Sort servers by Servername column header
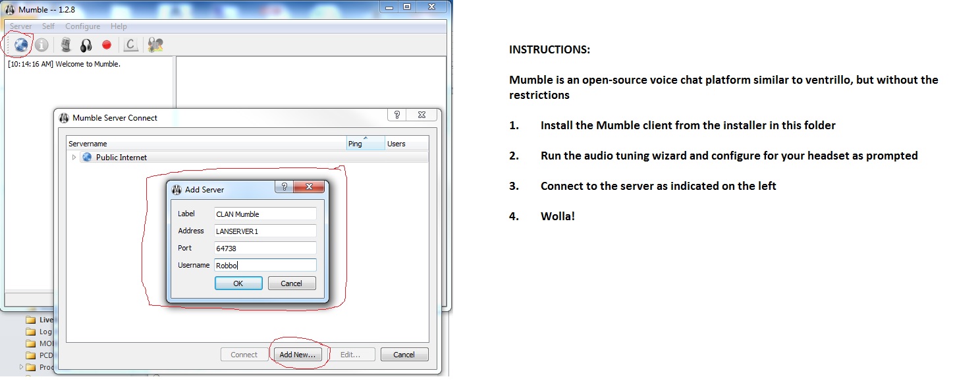The height and width of the screenshot is (383, 980). pyautogui.click(x=206, y=144)
